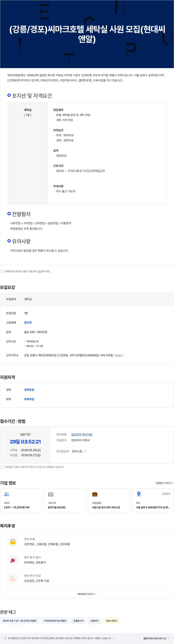Viewport: 174px width, 644px height.
Task: Click the 편의·여가·건강 arm icon
Action: click(13, 578)
